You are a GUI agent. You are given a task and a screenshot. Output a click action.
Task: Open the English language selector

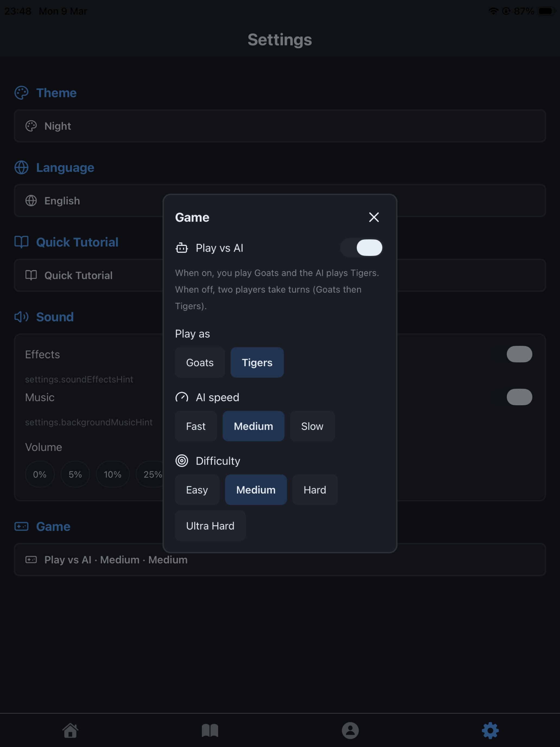coord(280,201)
